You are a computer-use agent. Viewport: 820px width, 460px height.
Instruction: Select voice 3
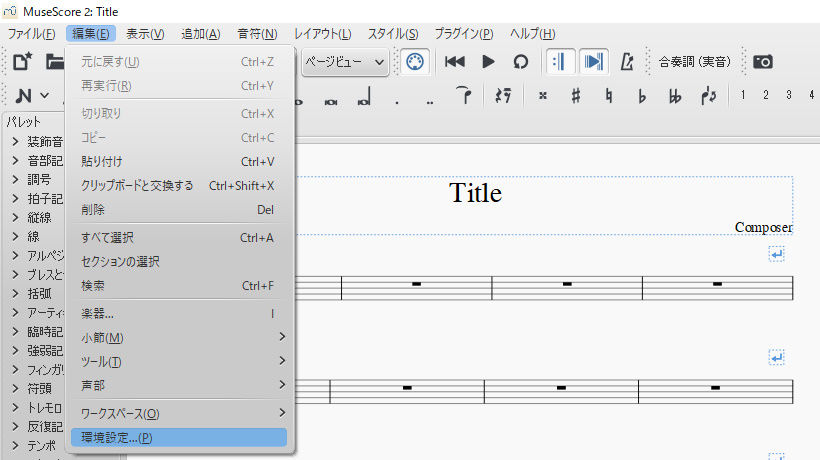789,95
